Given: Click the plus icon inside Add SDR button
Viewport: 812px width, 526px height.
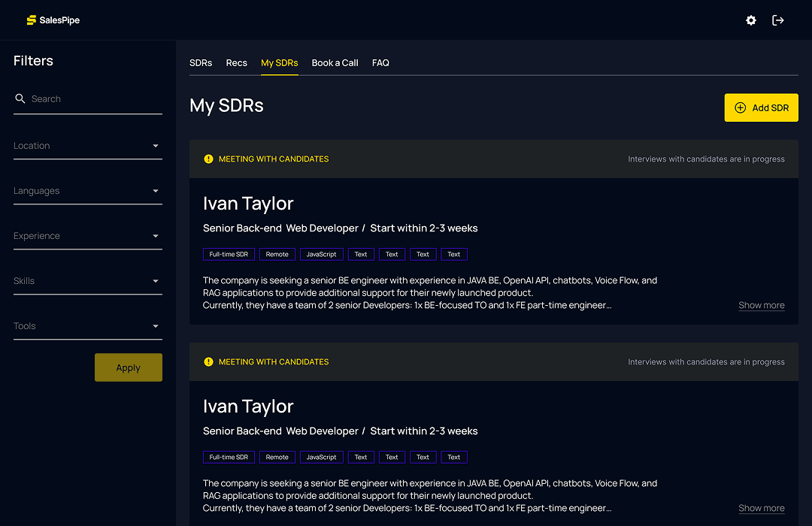Looking at the screenshot, I should pyautogui.click(x=740, y=107).
